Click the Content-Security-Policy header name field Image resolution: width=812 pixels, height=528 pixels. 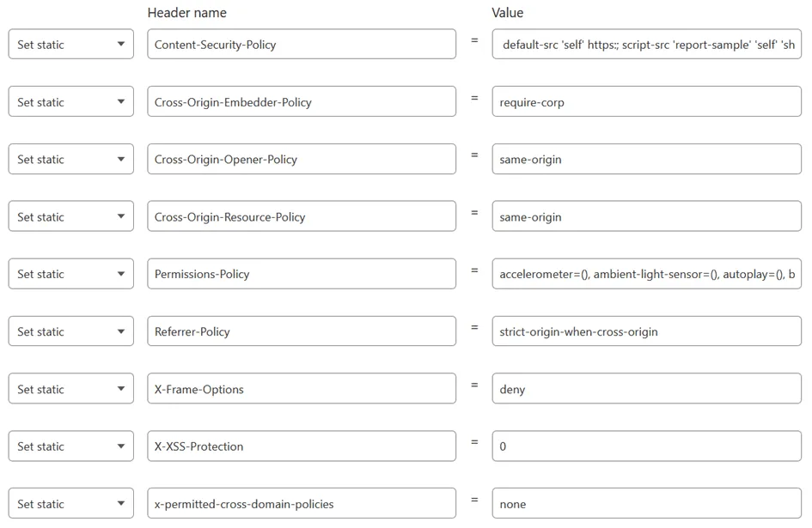(301, 45)
